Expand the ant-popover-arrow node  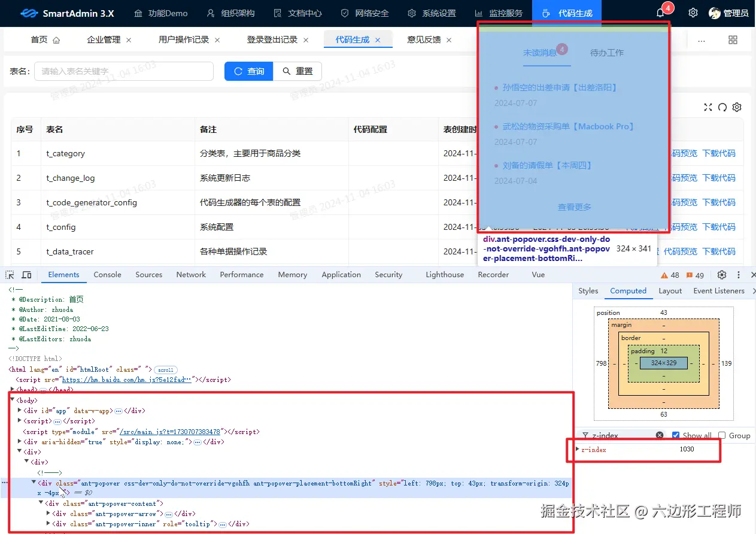click(48, 514)
